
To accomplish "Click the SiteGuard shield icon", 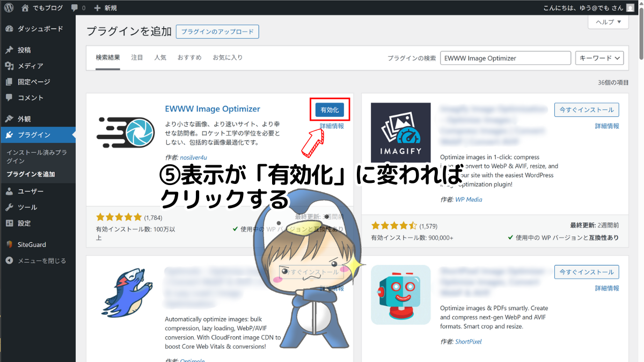I will pos(9,245).
